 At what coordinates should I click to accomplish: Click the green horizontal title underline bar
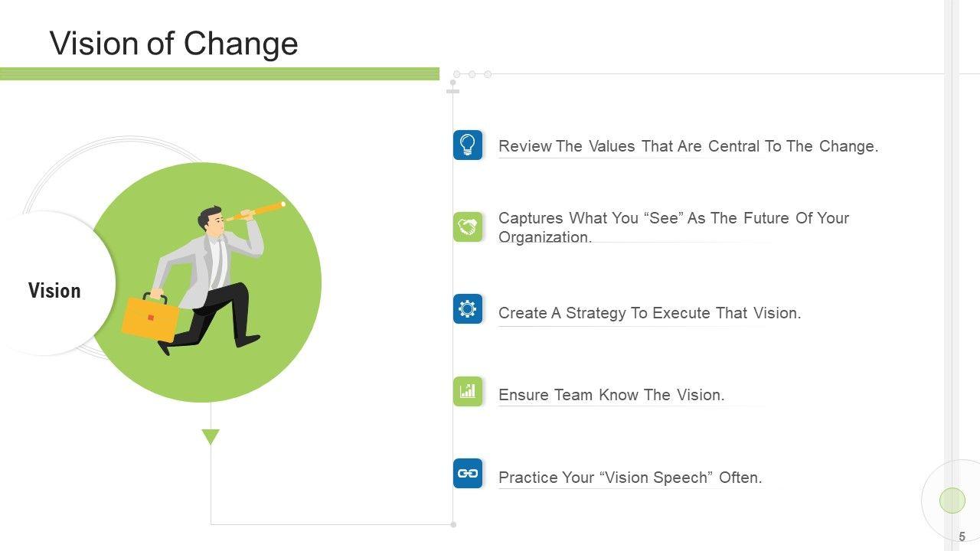pyautogui.click(x=220, y=73)
